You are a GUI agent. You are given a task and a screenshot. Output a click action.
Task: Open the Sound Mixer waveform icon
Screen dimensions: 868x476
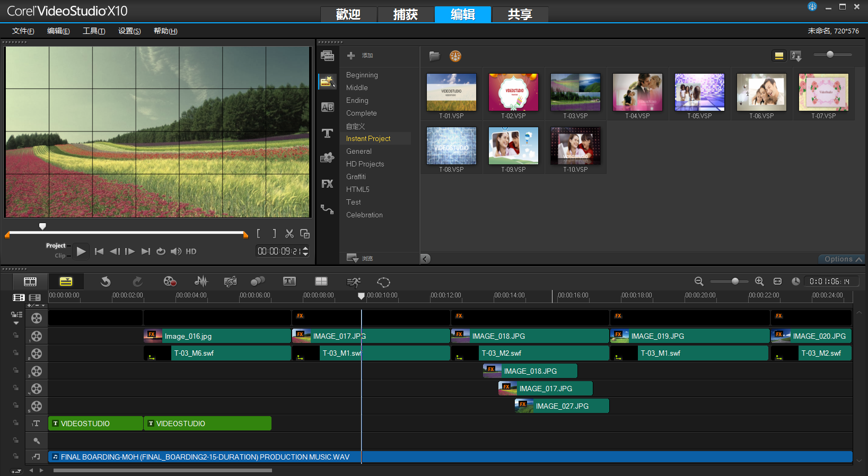[x=201, y=281]
